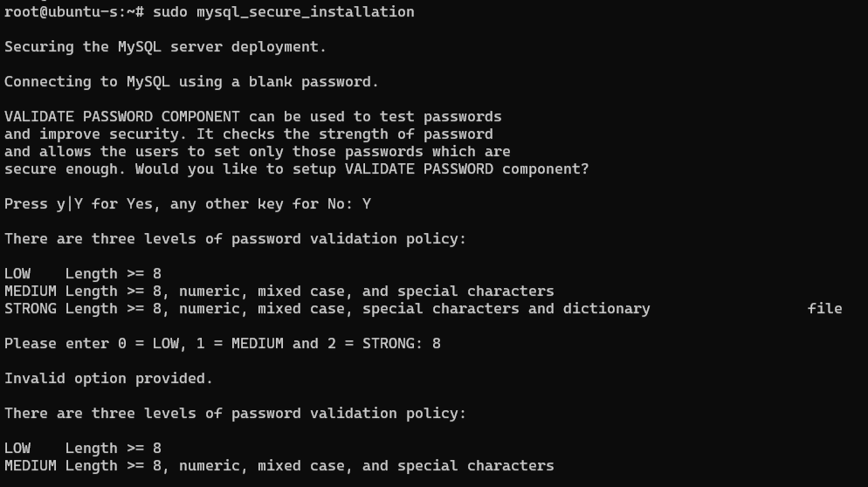This screenshot has height=487, width=868.
Task: Click the STRONG policy description line
Action: click(327, 309)
